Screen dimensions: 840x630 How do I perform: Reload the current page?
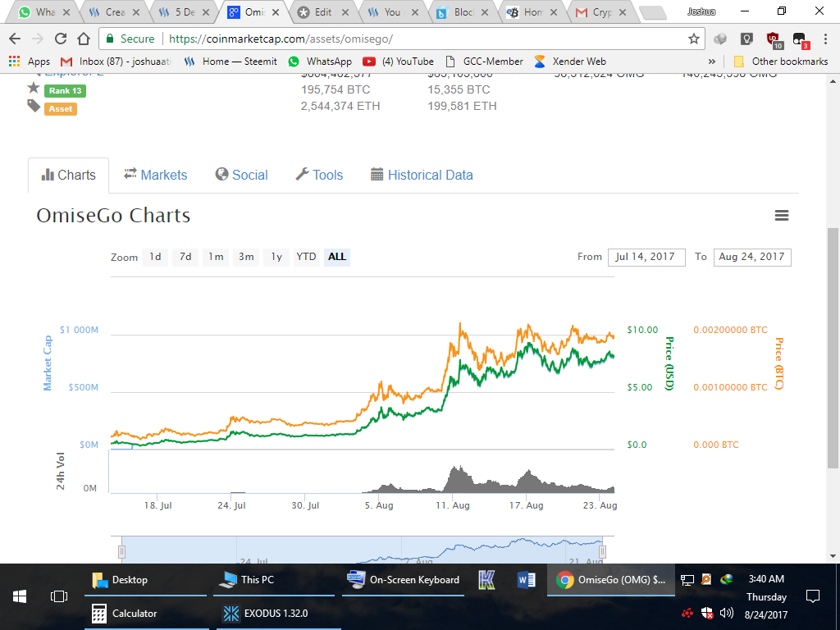[61, 39]
